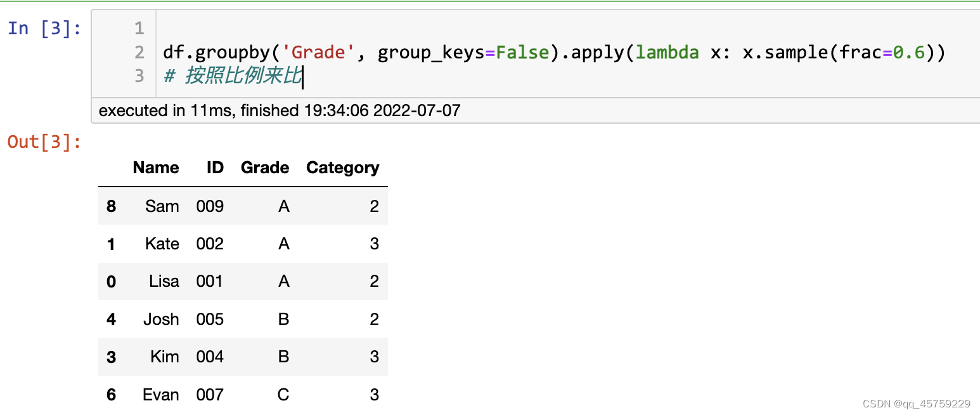Click ID value 004
The width and height of the screenshot is (980, 415).
[x=210, y=357]
